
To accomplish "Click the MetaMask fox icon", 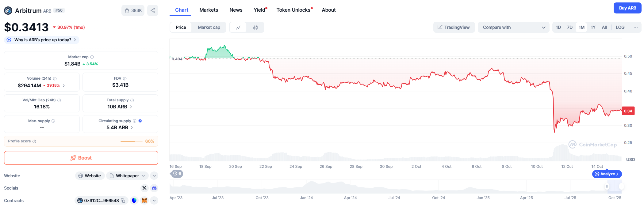I will point(144,201).
